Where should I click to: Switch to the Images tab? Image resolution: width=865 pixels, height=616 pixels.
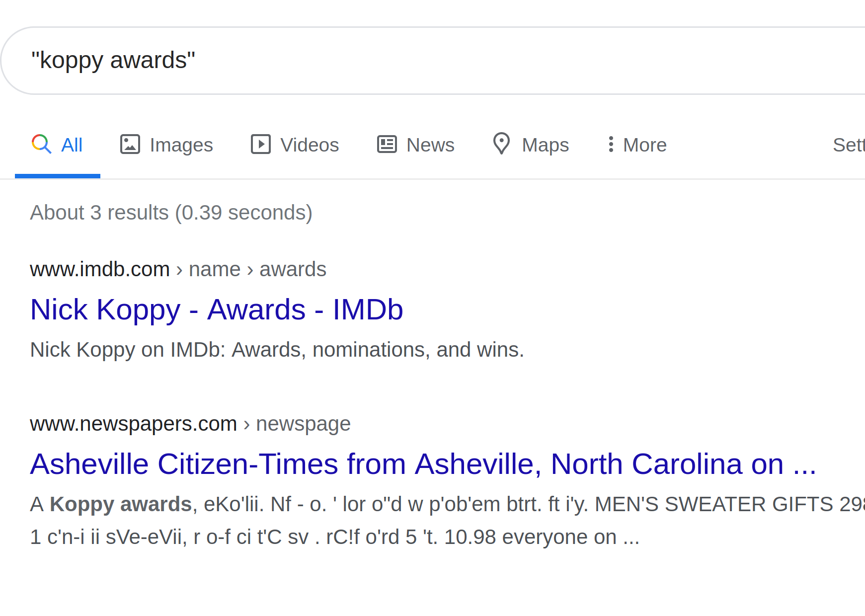coord(167,145)
